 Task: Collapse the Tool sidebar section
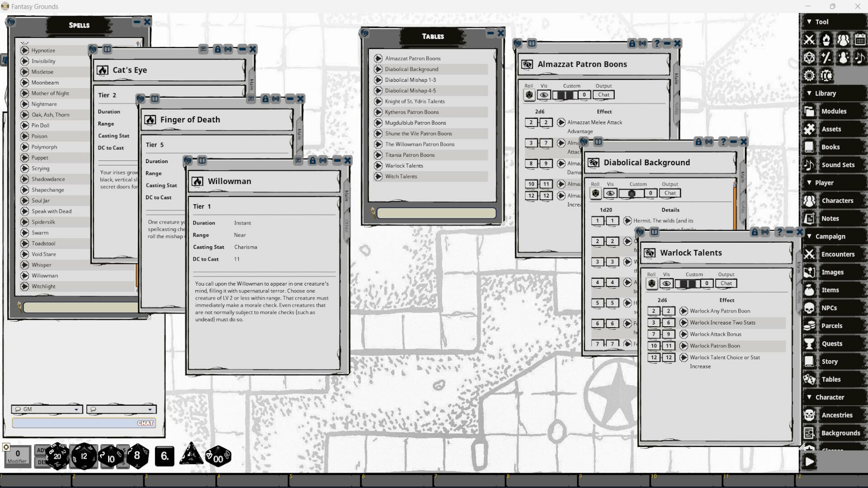click(x=810, y=21)
